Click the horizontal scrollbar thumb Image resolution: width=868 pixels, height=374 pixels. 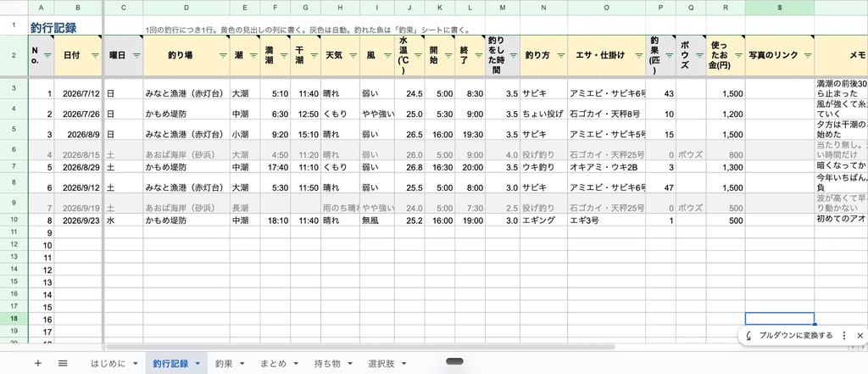(x=359, y=347)
